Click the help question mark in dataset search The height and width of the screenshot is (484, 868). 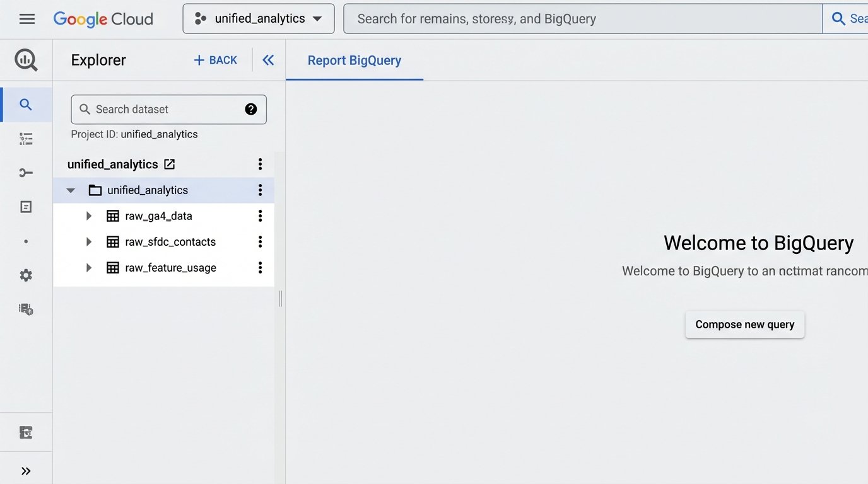[x=251, y=108]
